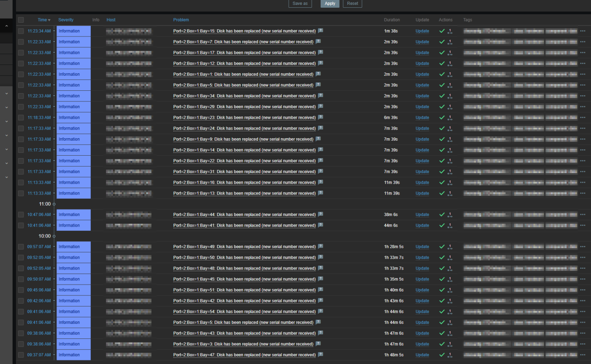The image size is (591, 364).
Task: Open help icon for Bay=34 problem
Action: (321, 95)
